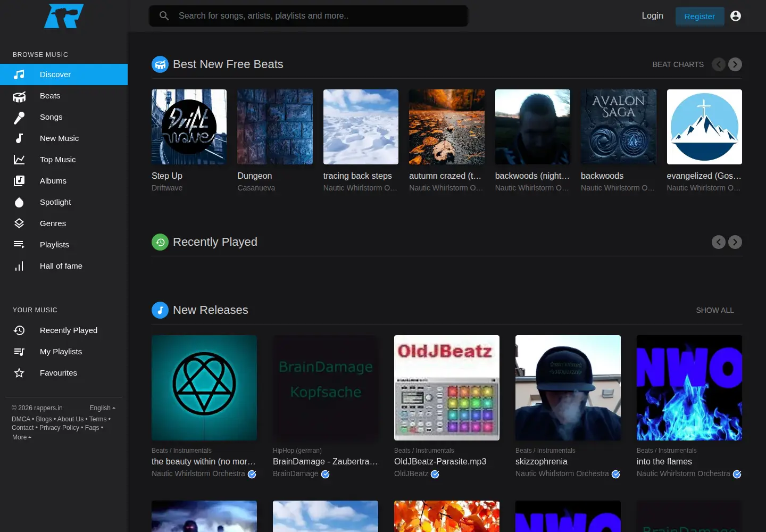Open the user account avatar icon

pos(736,16)
